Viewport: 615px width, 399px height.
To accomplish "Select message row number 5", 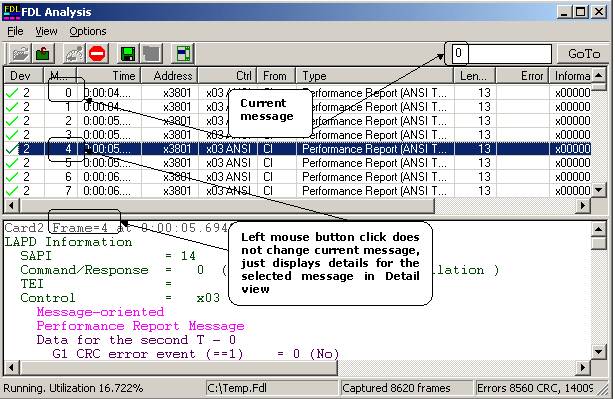I will 297,163.
